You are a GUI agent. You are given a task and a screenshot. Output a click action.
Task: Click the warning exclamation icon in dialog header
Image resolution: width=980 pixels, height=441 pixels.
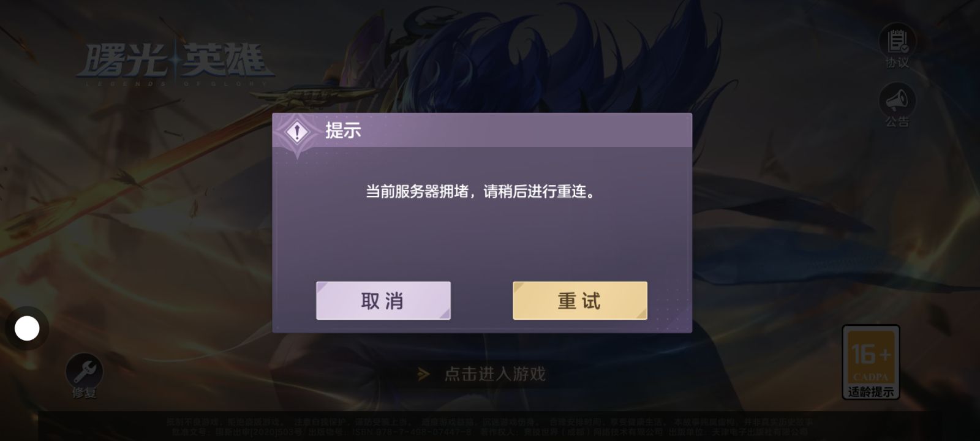(297, 131)
